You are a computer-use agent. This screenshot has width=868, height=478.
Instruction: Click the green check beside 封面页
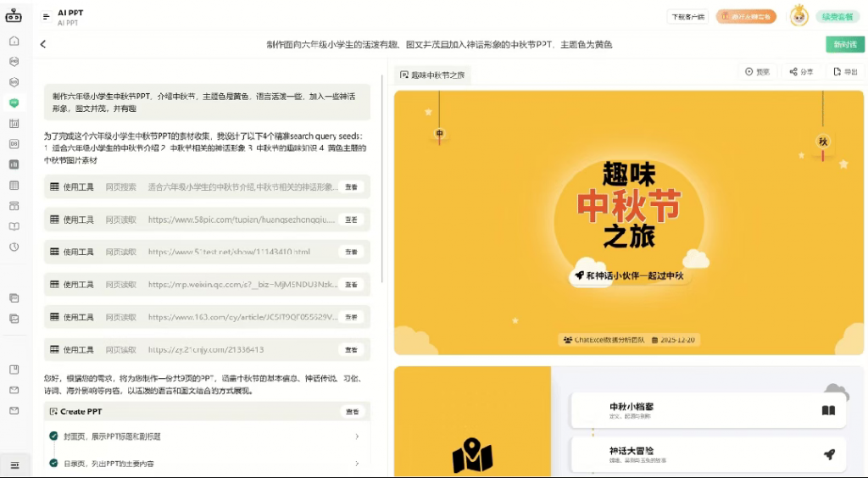[53, 436]
